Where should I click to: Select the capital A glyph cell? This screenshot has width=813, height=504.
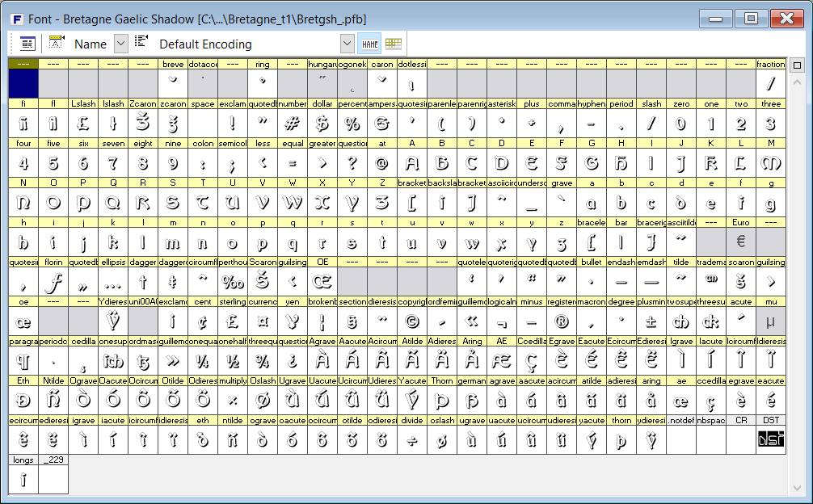(411, 163)
